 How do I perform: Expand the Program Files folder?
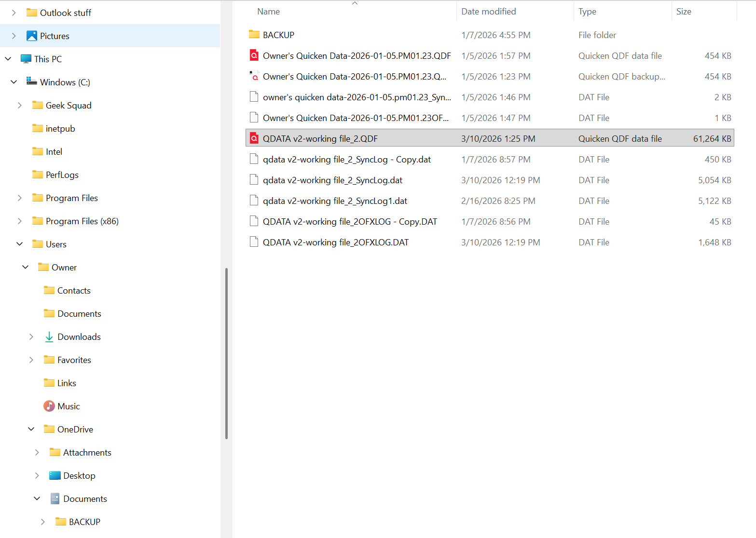(x=19, y=198)
